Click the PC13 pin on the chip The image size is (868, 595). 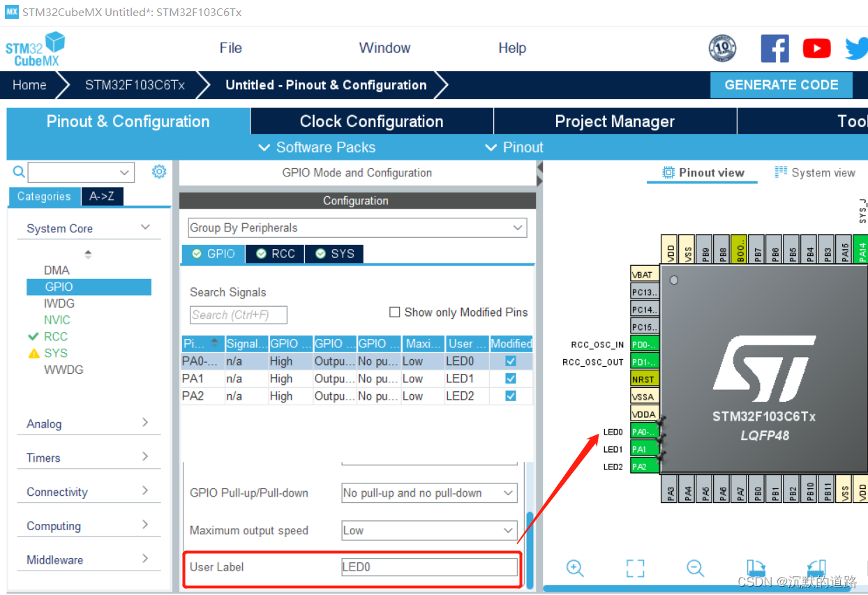click(645, 292)
